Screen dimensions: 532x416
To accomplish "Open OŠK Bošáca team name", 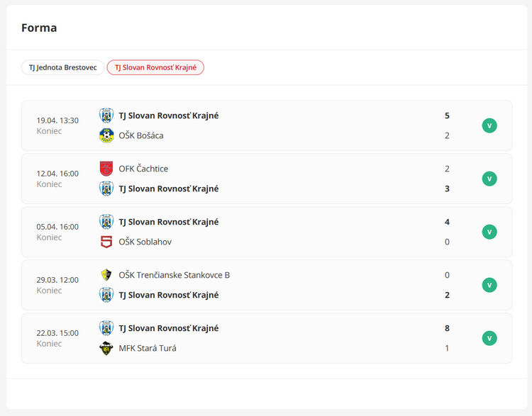I will click(141, 135).
